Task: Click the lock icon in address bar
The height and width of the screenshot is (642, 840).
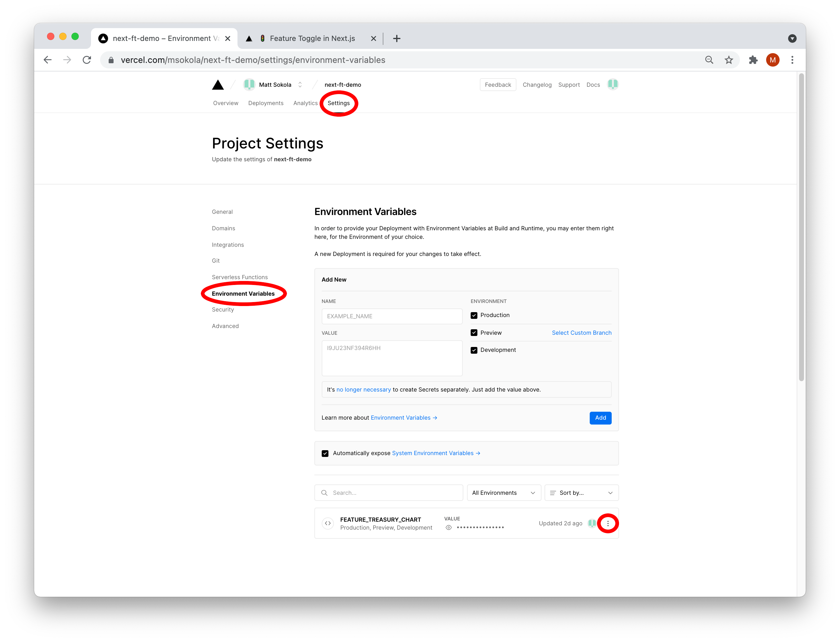Action: 111,60
